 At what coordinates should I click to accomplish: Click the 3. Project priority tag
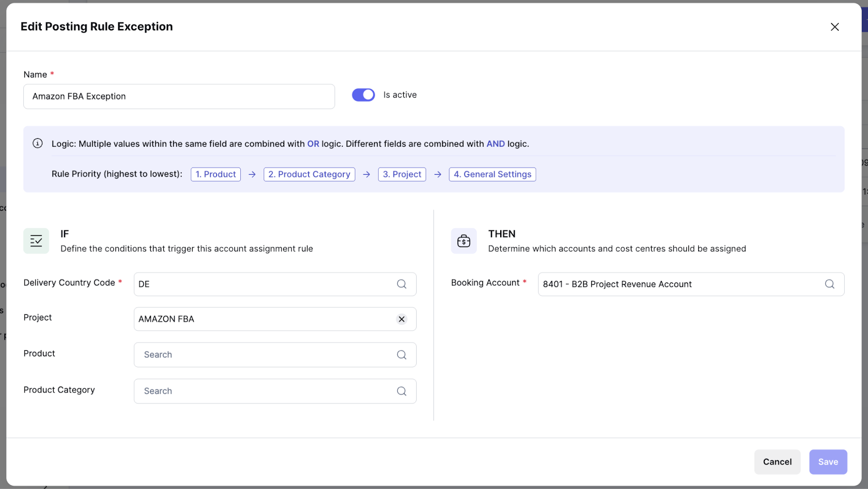click(x=401, y=175)
